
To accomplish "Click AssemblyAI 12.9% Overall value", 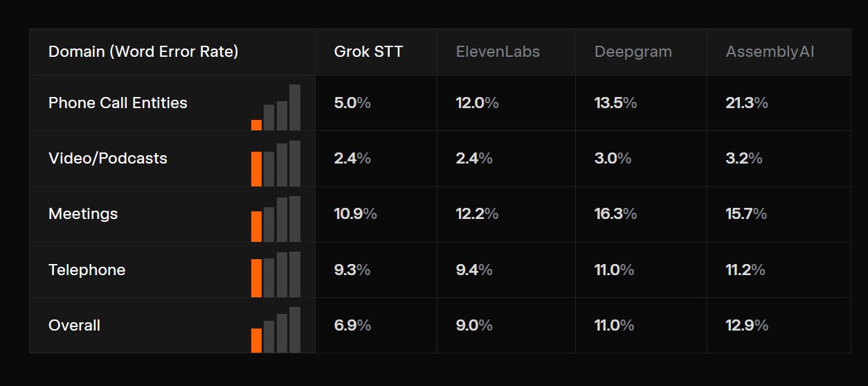I will coord(747,325).
